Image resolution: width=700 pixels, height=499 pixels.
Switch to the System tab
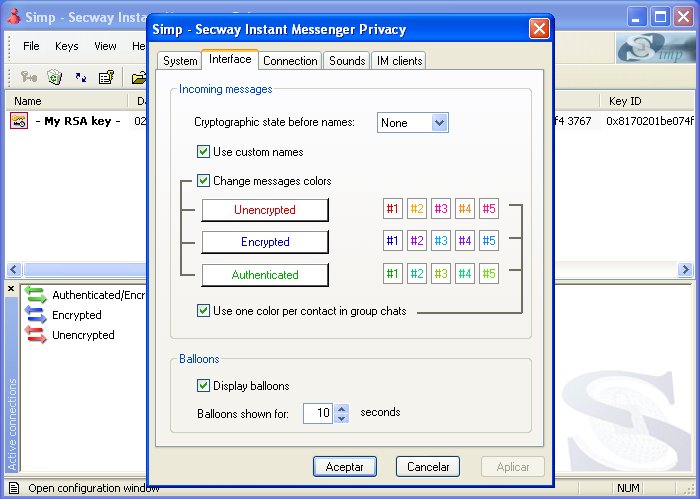pos(180,61)
